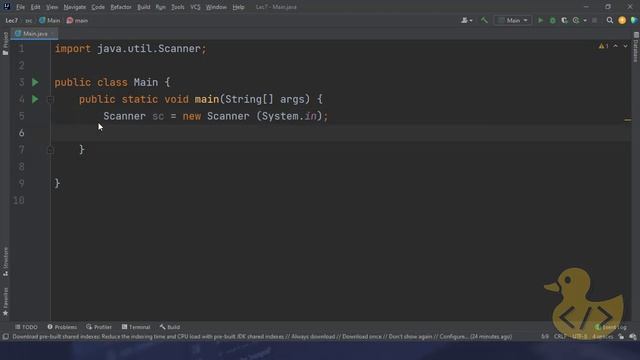The width and height of the screenshot is (640, 360).
Task: Open the TODO tool window
Action: tap(26, 327)
